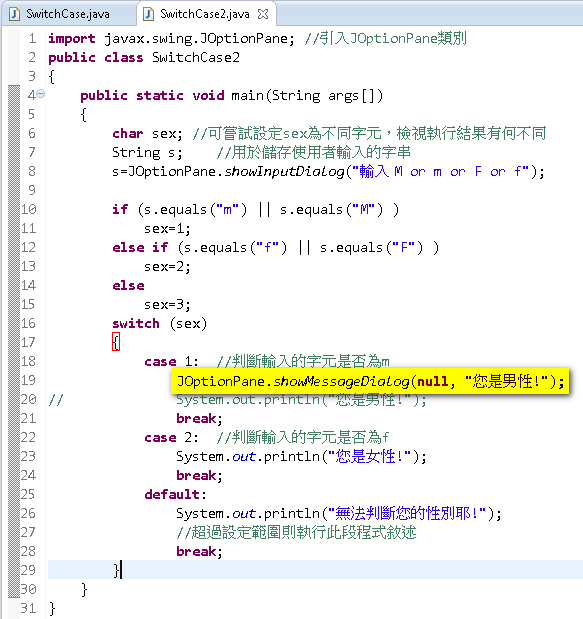Screen dimensions: 583x619
Task: Click 'case 1:' on line 18
Action: tap(172, 361)
